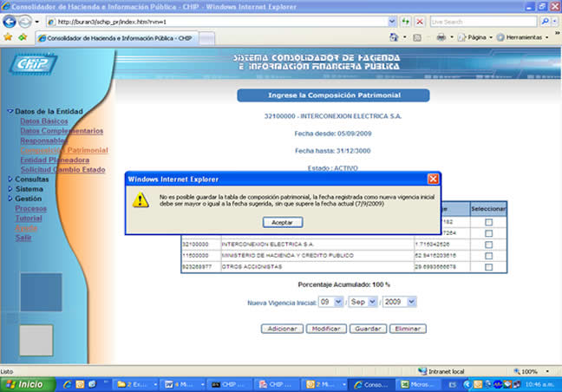Tick the second Seleccionar checkbox below header
Screen dimensions: 562x392
tap(488, 233)
